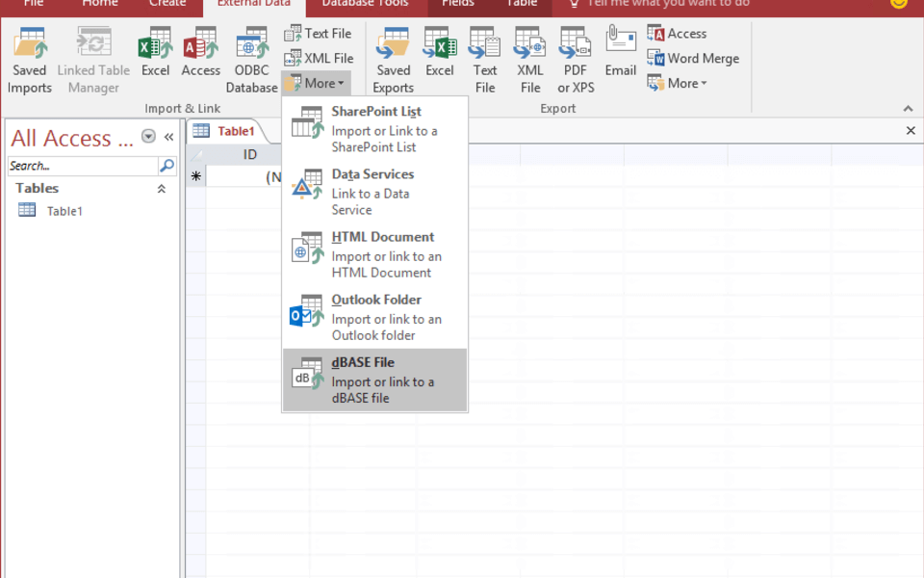Export as PDF or XPS
Screen dimensions: 924x578
(x=576, y=60)
